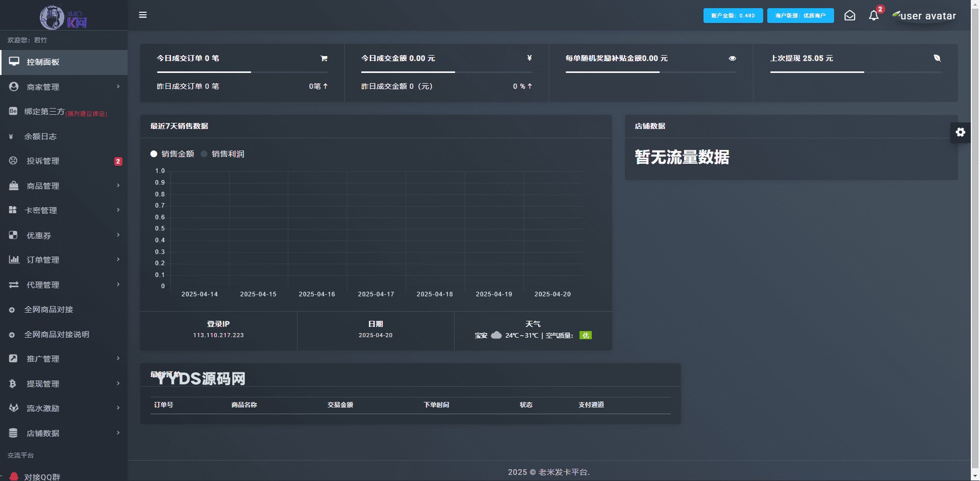
Task: Open the notification bell
Action: click(874, 15)
